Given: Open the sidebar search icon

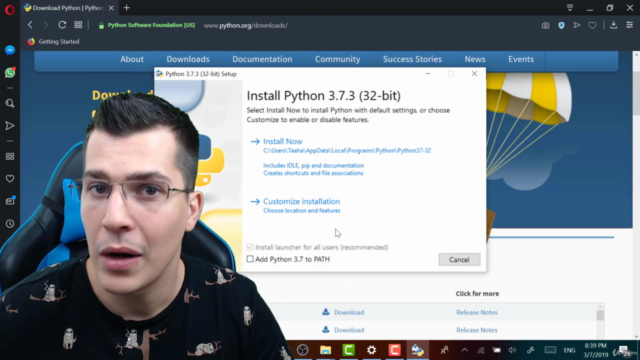Looking at the screenshot, I should click(x=10, y=103).
